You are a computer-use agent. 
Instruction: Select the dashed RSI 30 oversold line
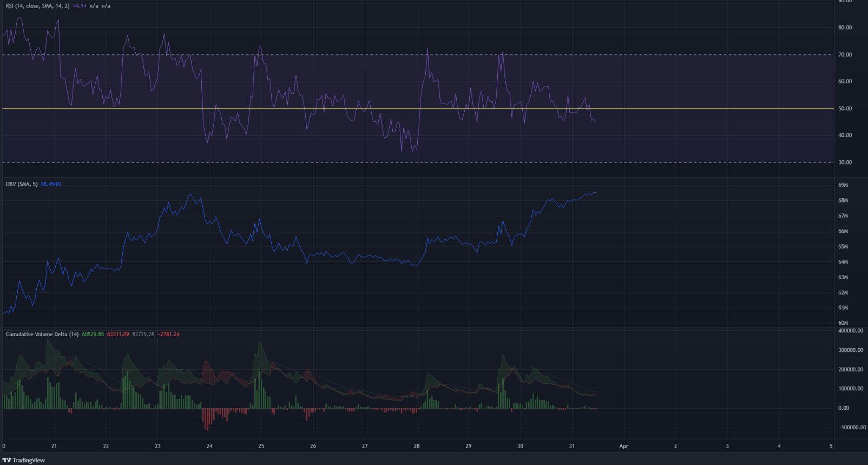click(417, 162)
